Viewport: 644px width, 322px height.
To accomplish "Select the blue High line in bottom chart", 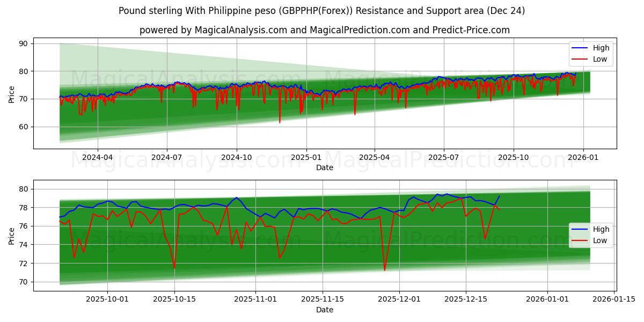I will pyautogui.click(x=236, y=199).
